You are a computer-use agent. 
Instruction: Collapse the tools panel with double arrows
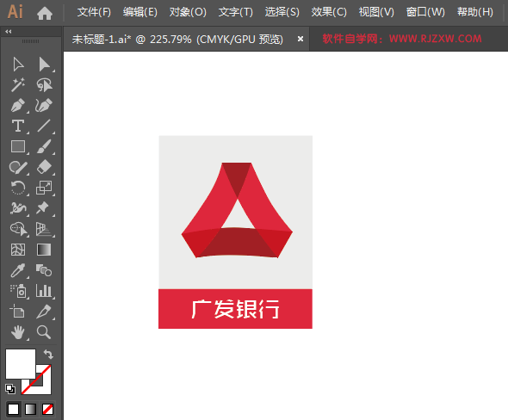(9, 31)
